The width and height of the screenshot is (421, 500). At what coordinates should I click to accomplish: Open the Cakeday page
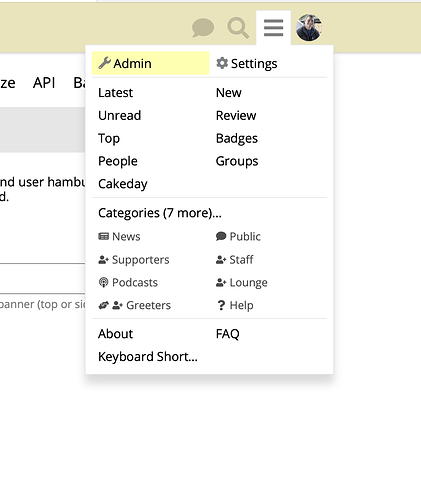pos(123,184)
